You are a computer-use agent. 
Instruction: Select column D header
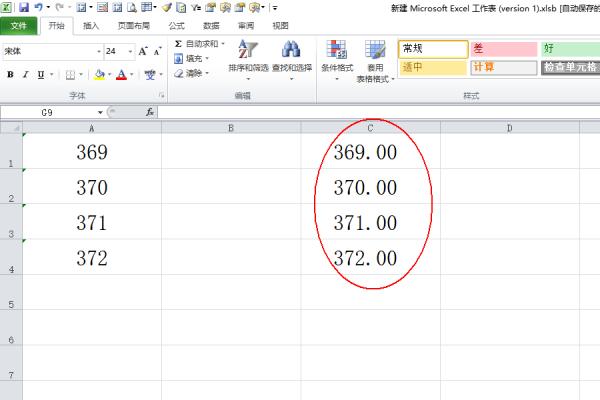coord(510,128)
